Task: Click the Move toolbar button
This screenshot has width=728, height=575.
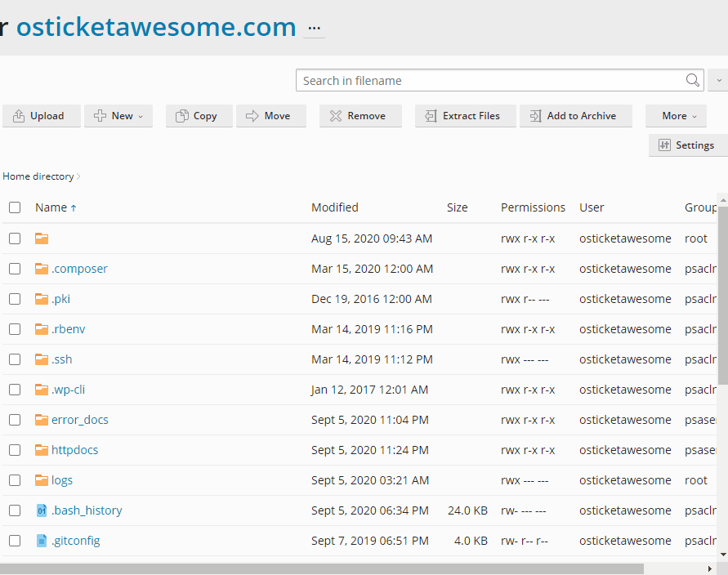Action: 271,115
